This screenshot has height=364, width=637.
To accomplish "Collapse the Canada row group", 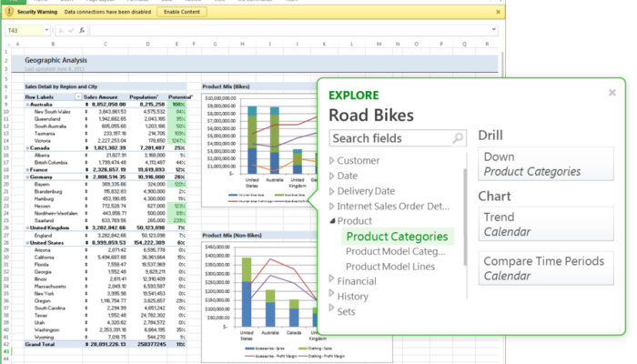I will point(27,147).
